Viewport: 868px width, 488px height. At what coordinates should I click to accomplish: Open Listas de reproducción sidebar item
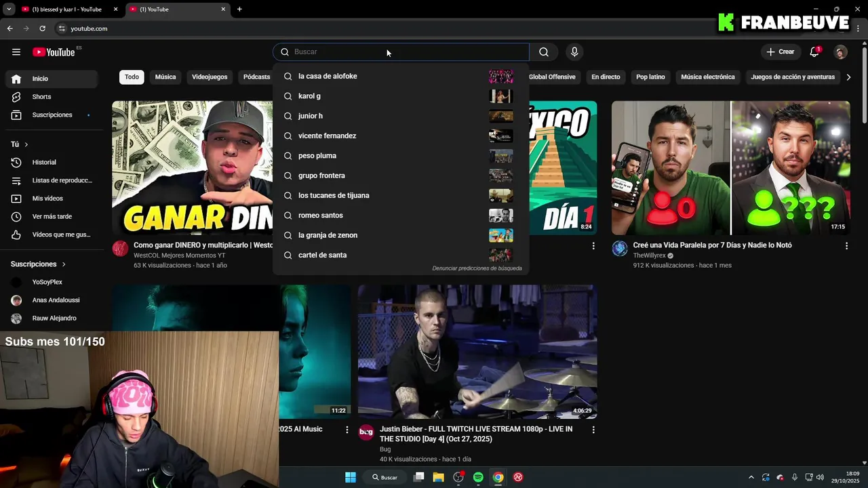(53, 180)
